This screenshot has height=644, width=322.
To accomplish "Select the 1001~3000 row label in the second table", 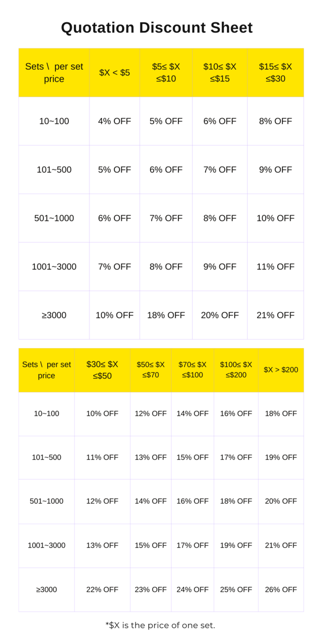I will point(46,545).
